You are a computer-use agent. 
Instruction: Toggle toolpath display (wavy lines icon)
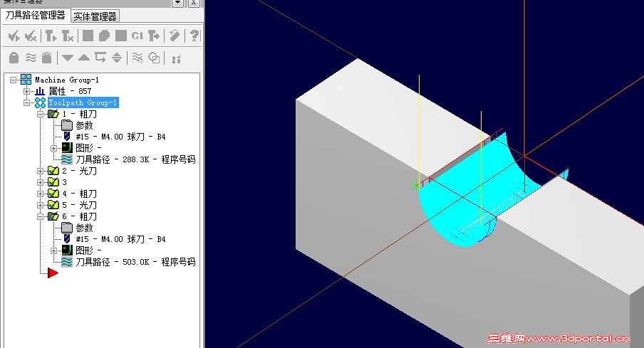(31, 58)
